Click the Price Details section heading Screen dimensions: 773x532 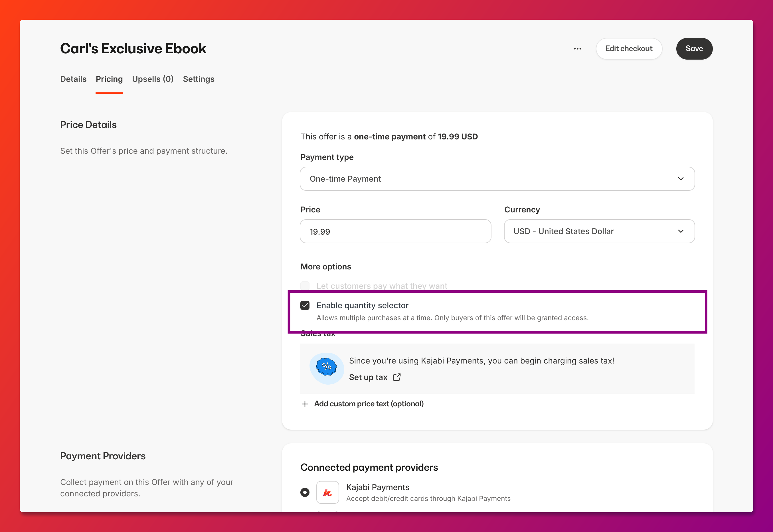click(88, 125)
